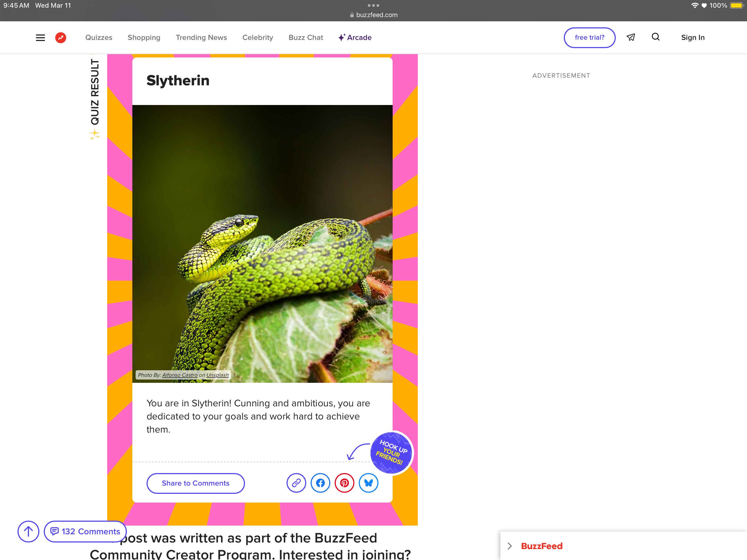Open Alfonso Castro photo credit link

(x=180, y=375)
